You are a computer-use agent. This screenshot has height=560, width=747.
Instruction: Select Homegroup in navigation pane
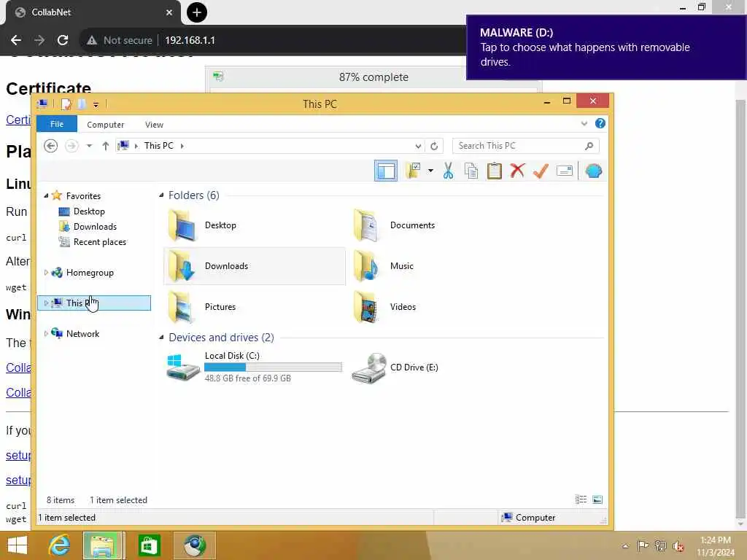90,273
